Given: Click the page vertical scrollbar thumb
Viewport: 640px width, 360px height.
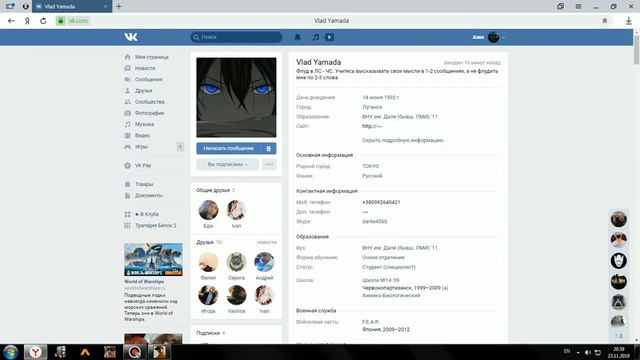Looking at the screenshot, I should [636, 49].
